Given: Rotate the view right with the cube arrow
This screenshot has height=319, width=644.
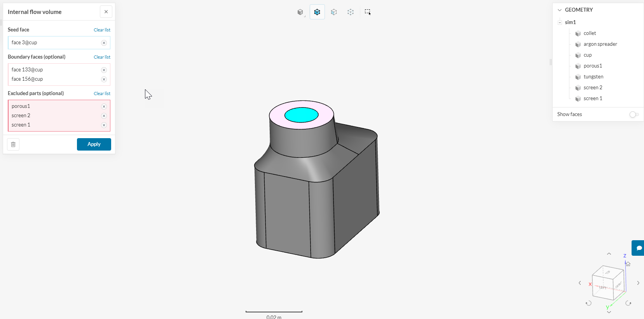Looking at the screenshot, I should tap(638, 283).
